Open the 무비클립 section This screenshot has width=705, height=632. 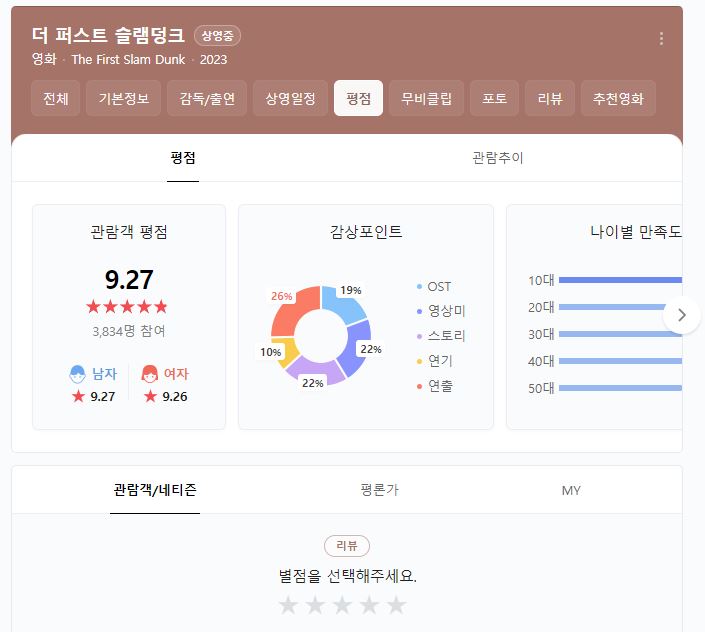426,99
